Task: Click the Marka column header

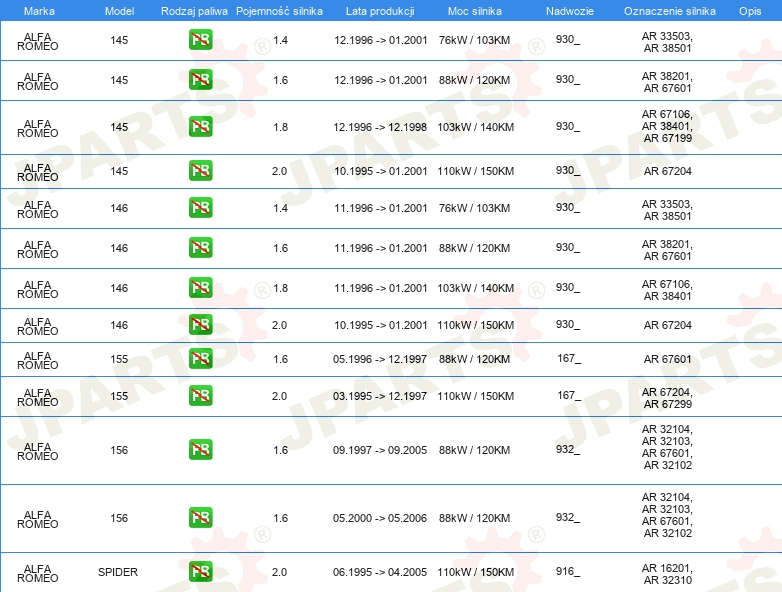Action: pos(39,11)
